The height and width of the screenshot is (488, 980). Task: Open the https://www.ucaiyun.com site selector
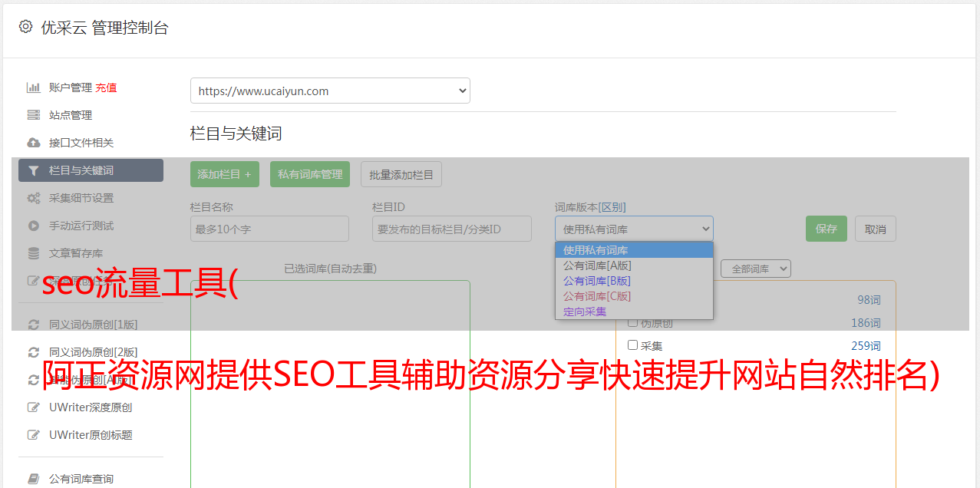[x=330, y=91]
